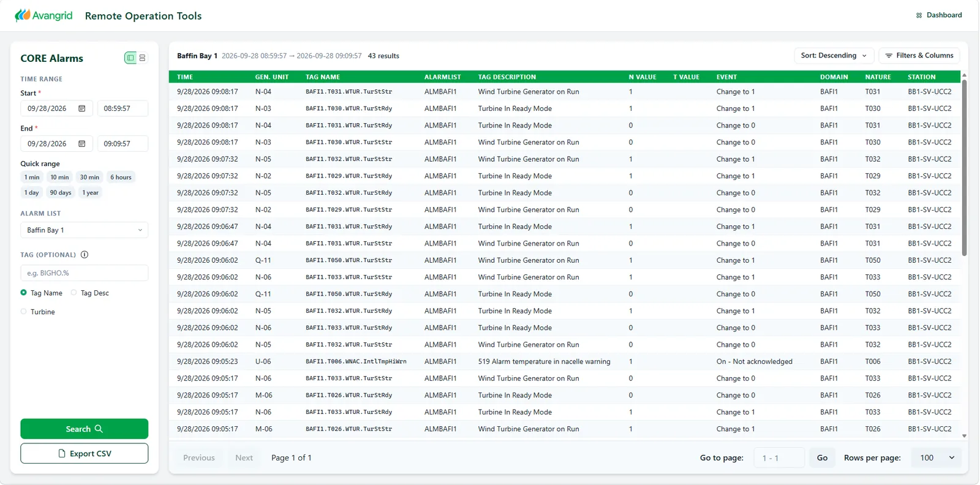Screen dimensions: 980x485
Task: Click the table scrollbar up arrow
Action: (x=964, y=75)
